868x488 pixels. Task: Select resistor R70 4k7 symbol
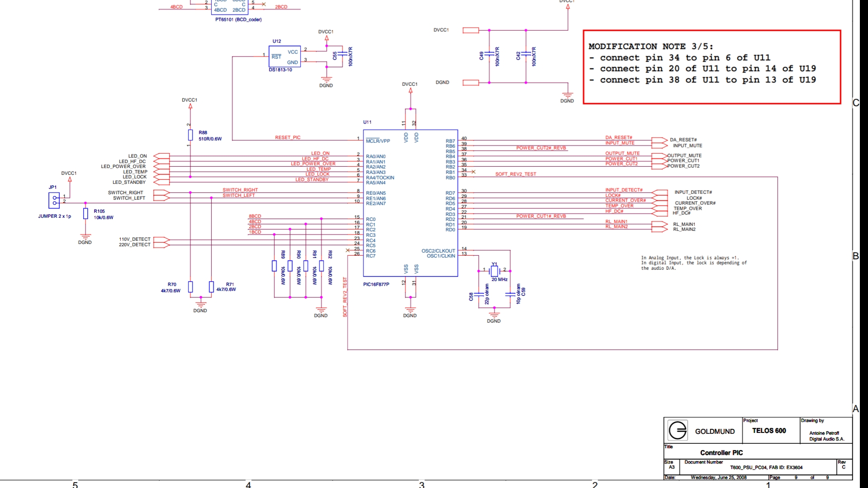pyautogui.click(x=190, y=287)
